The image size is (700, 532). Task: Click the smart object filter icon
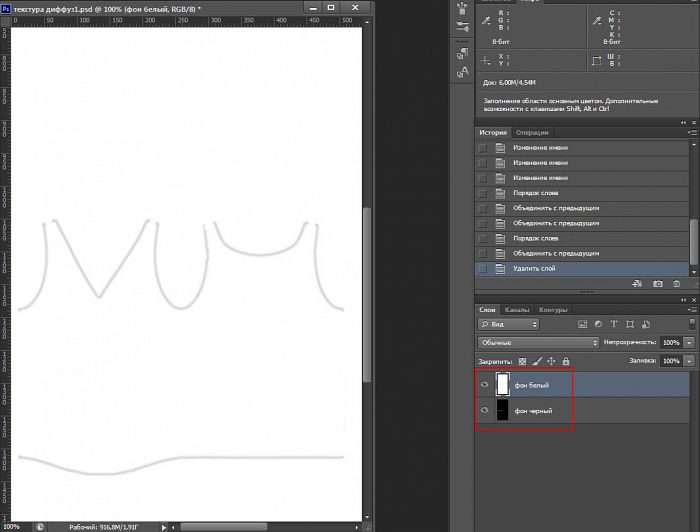click(x=644, y=324)
